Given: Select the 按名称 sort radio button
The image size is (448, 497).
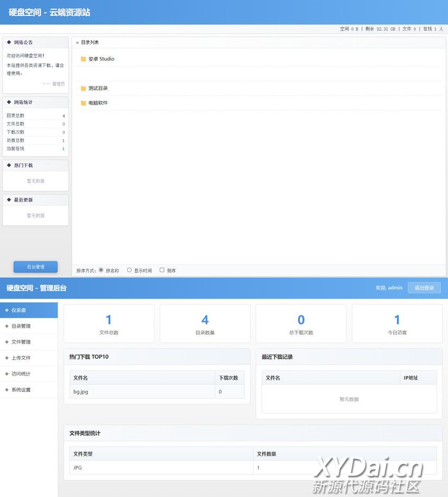Looking at the screenshot, I should (x=101, y=270).
